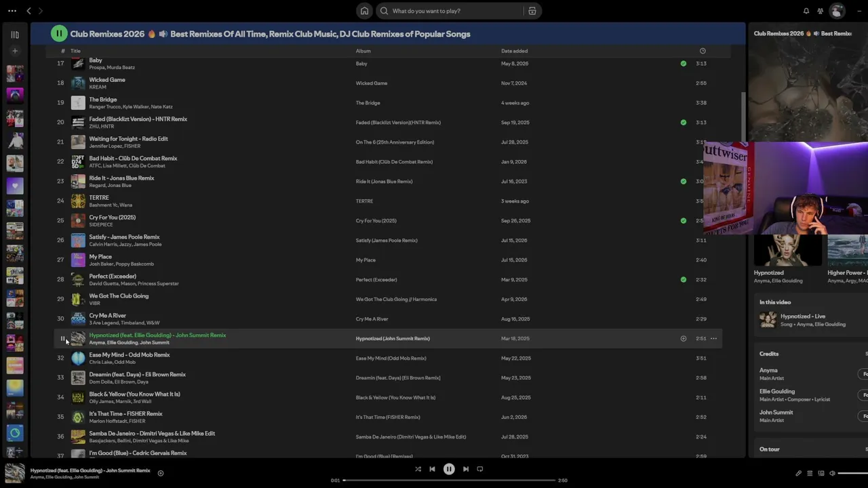Screen dimensions: 868x488
Task: Select Samba De Janeiro track
Action: click(x=152, y=434)
